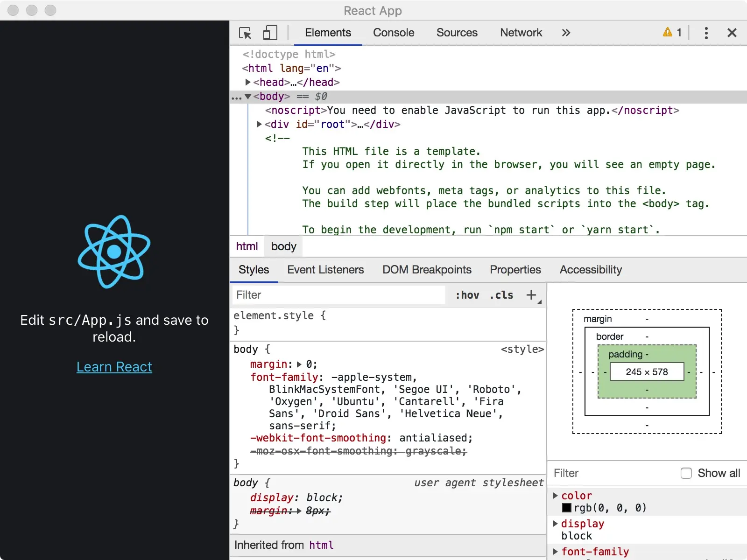Click the font-family property name
This screenshot has height=560, width=747.
pyautogui.click(x=284, y=377)
